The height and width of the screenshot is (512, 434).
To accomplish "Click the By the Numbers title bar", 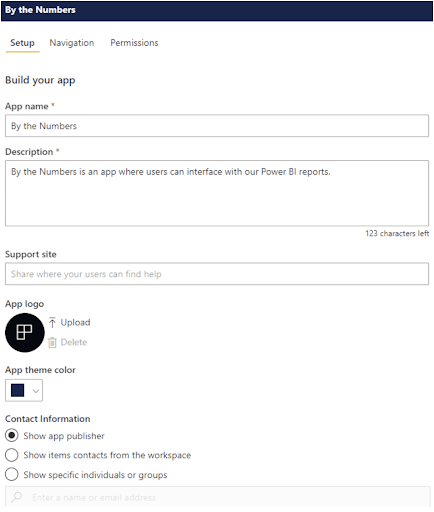I will (217, 11).
